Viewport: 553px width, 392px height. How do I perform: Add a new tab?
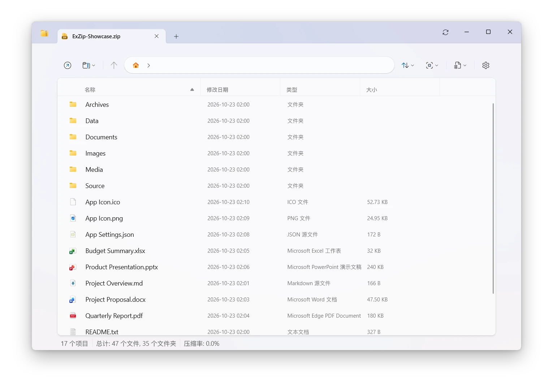click(176, 36)
